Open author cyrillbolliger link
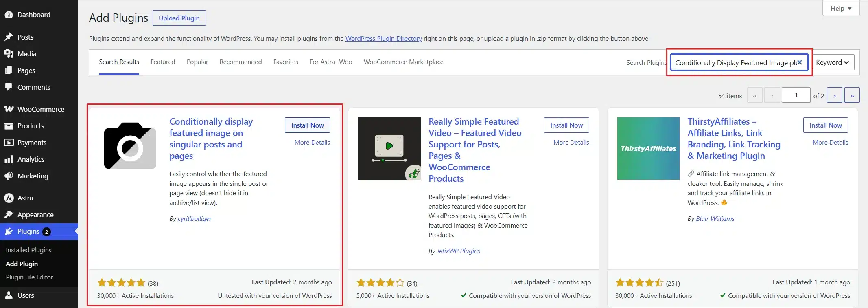Viewport: 868px width, 308px height. coord(195,219)
